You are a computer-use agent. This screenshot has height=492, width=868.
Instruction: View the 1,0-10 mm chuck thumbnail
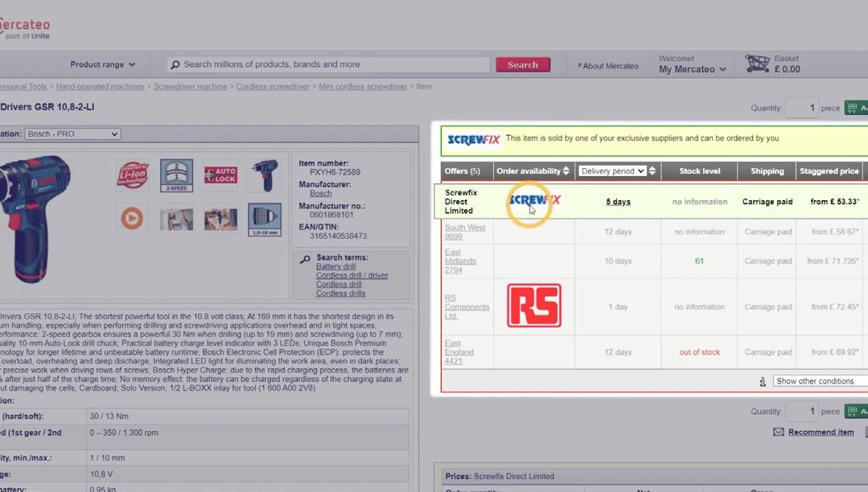click(265, 219)
